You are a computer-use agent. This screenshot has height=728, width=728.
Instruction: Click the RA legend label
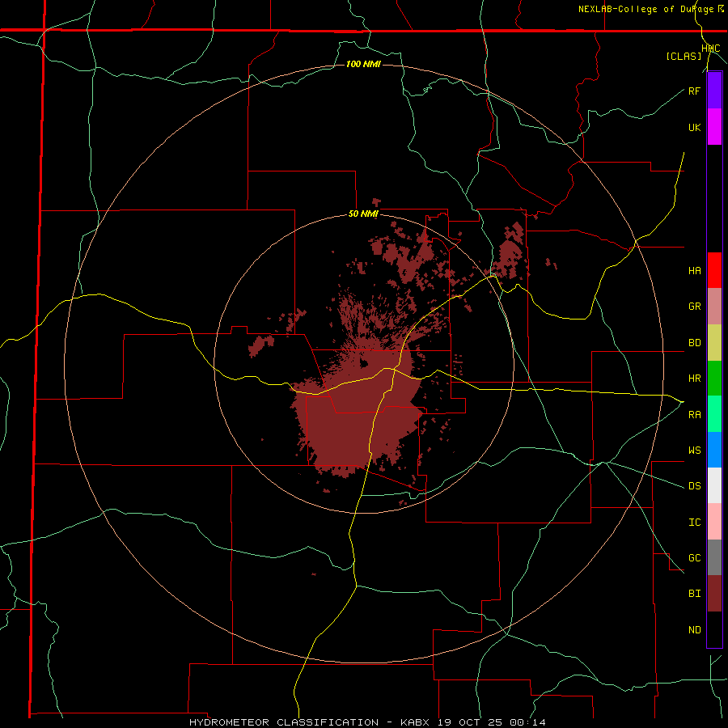(694, 415)
